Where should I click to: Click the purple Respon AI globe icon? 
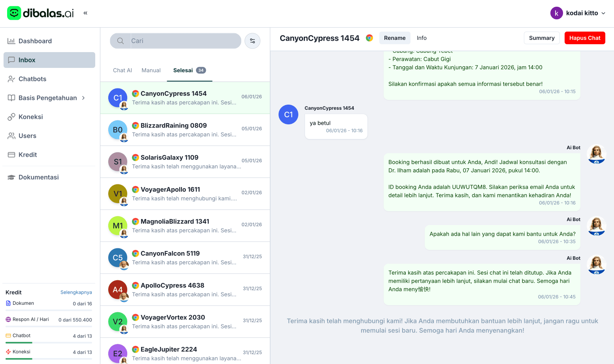tap(8, 319)
